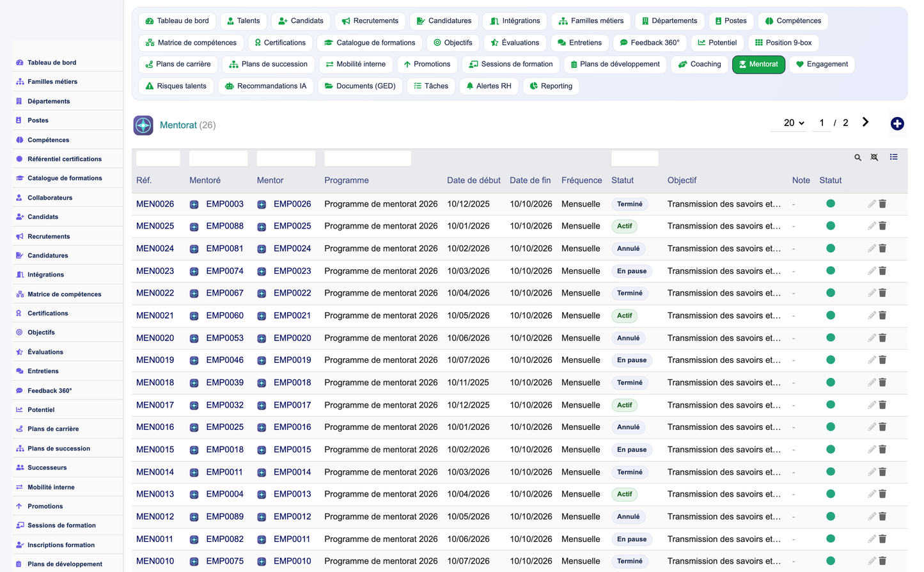Edit row MEN0024 with its pencil icon
This screenshot has width=924, height=572.
click(872, 248)
